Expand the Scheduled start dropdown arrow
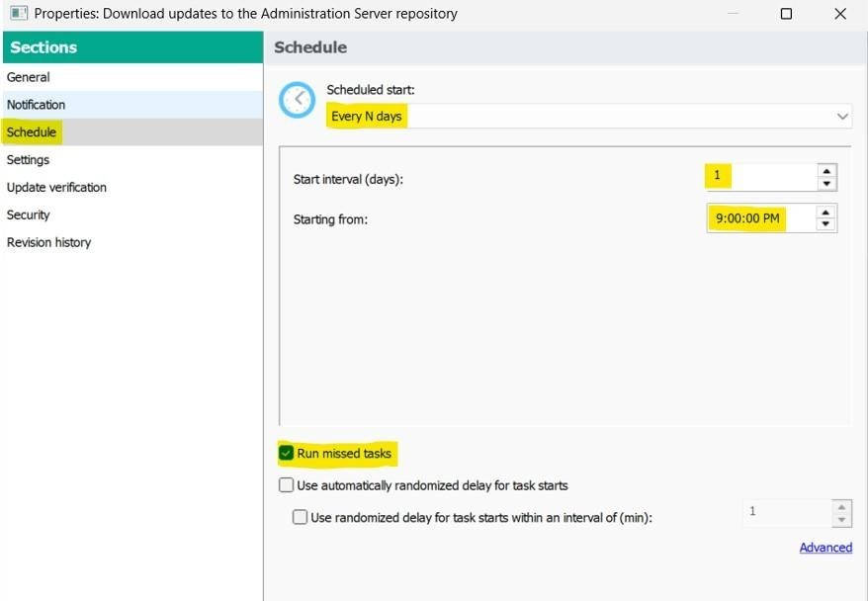 (842, 117)
